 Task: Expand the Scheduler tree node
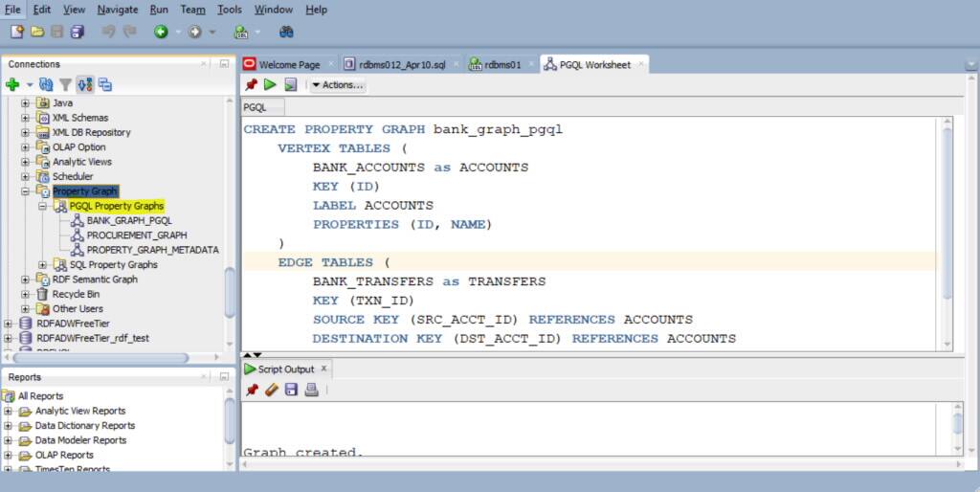(26, 176)
